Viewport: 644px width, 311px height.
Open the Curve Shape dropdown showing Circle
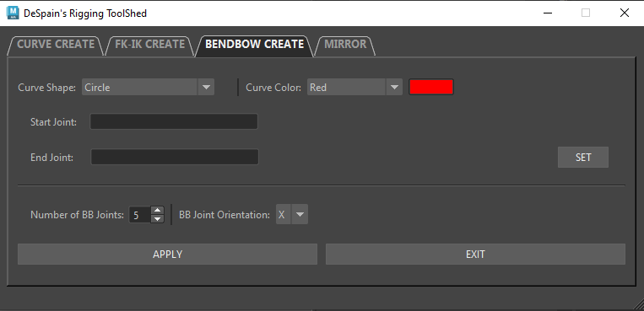point(148,87)
